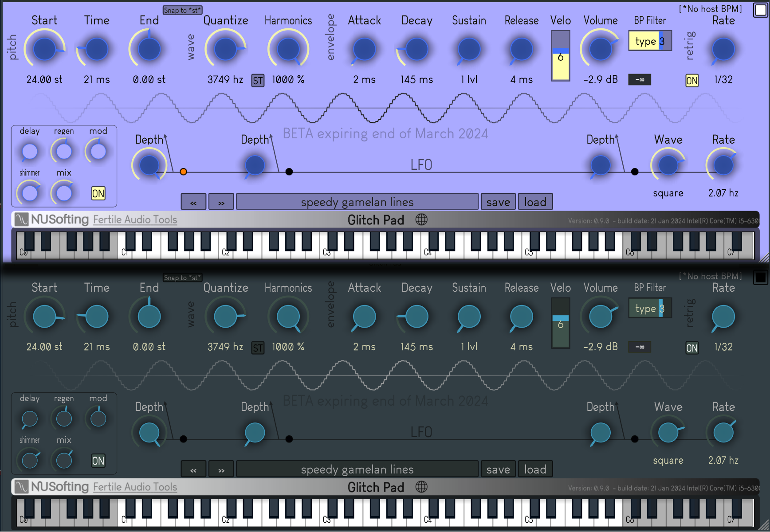Image resolution: width=770 pixels, height=532 pixels.
Task: Open BP Filter type 3 selector in the light window
Action: [650, 41]
